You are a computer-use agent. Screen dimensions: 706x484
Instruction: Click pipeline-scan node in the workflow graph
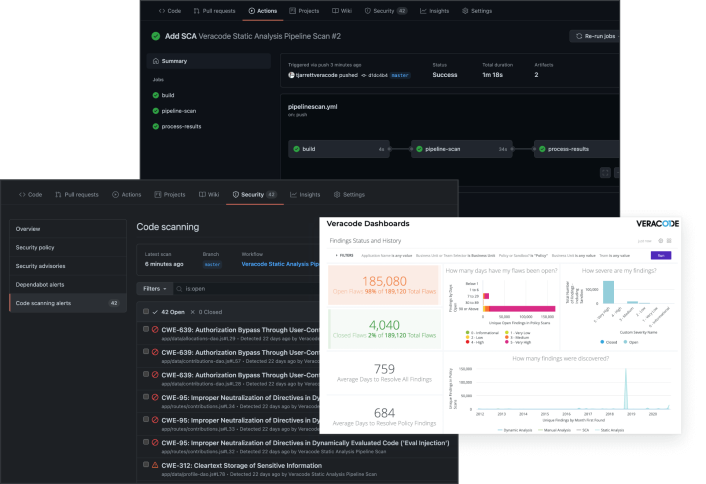(462, 149)
